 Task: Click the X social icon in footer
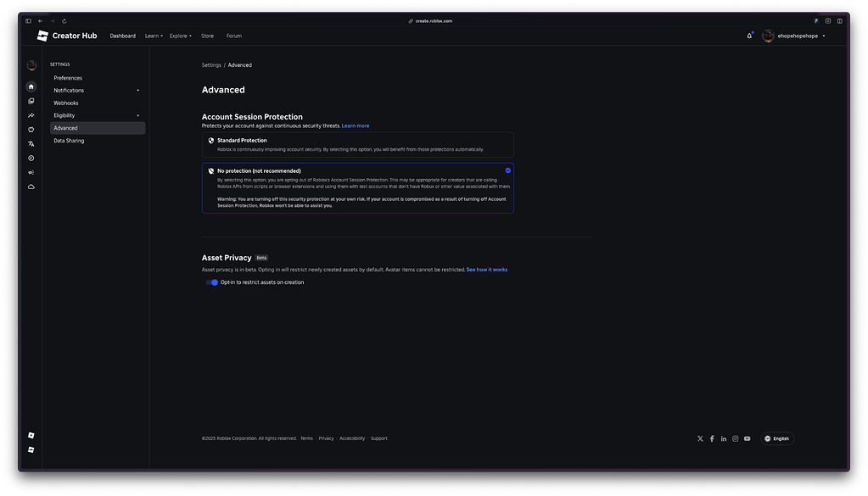click(x=700, y=438)
